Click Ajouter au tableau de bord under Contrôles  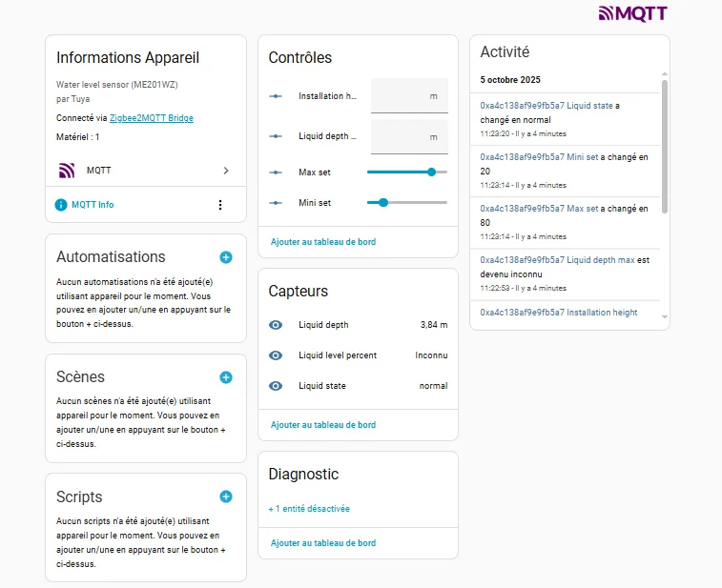[x=323, y=242]
